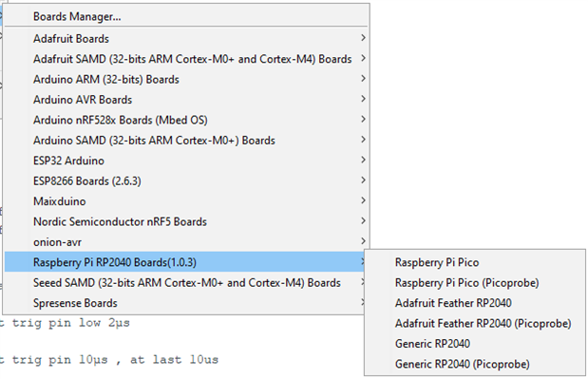Expand arrow beside Arduino SAMD Boards
The width and height of the screenshot is (588, 379).
363,139
